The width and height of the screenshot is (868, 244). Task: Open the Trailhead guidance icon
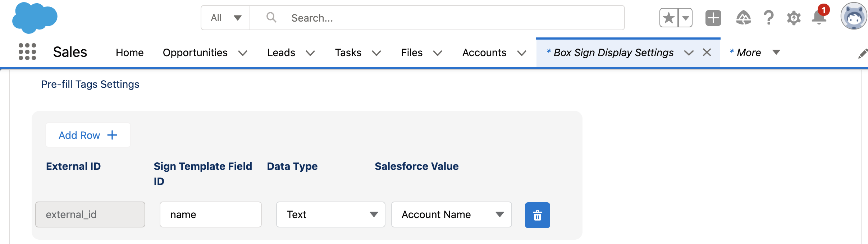point(743,18)
